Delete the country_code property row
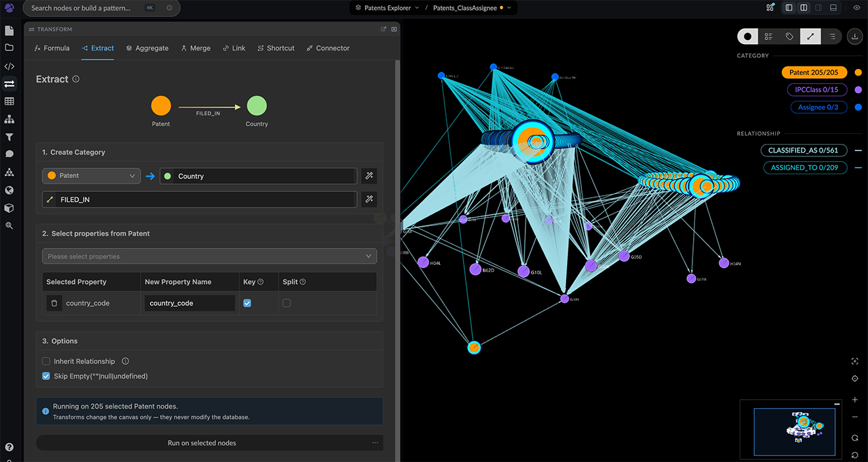 point(54,303)
